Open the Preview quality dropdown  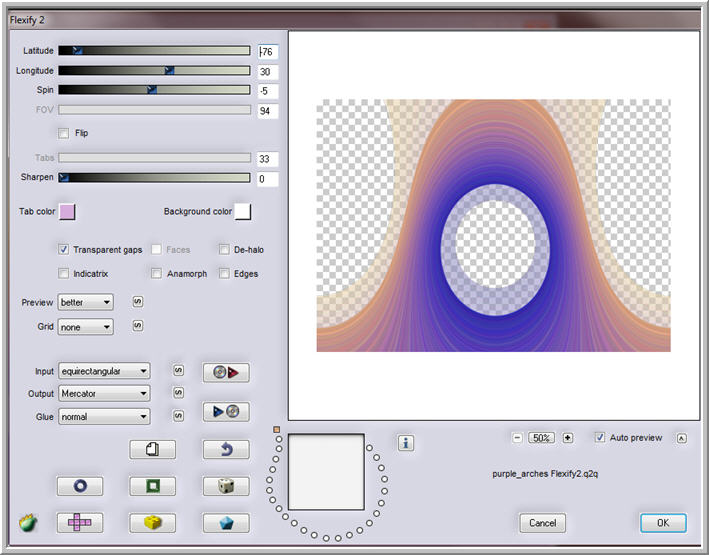click(x=85, y=302)
